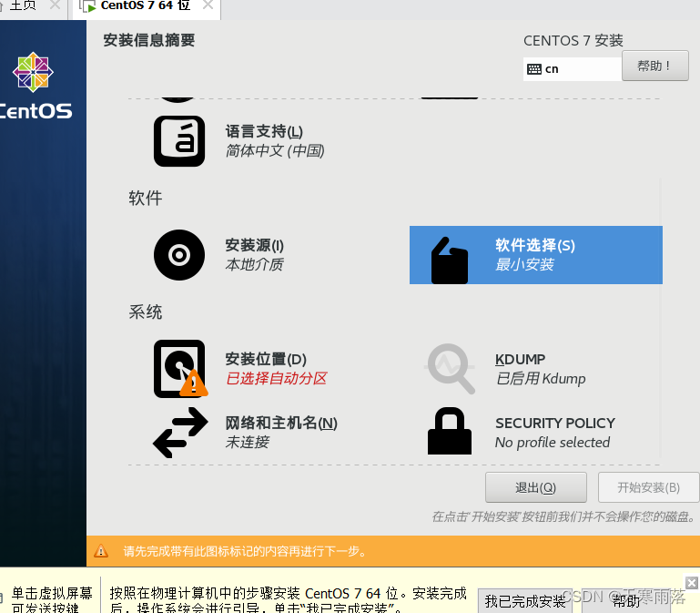The width and height of the screenshot is (700, 613).
Task: Click 最小安装 minimal install text
Action: [x=524, y=264]
